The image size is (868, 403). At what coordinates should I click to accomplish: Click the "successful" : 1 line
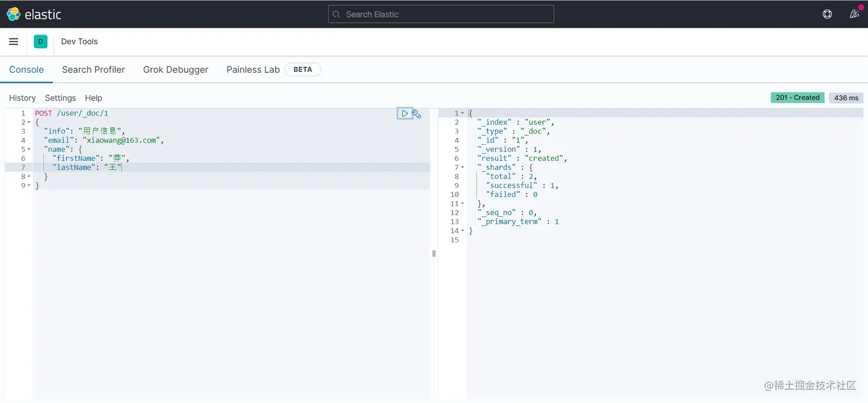click(x=522, y=185)
